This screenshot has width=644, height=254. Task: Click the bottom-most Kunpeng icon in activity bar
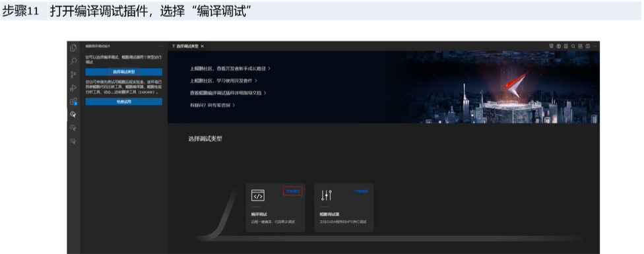[x=73, y=141]
